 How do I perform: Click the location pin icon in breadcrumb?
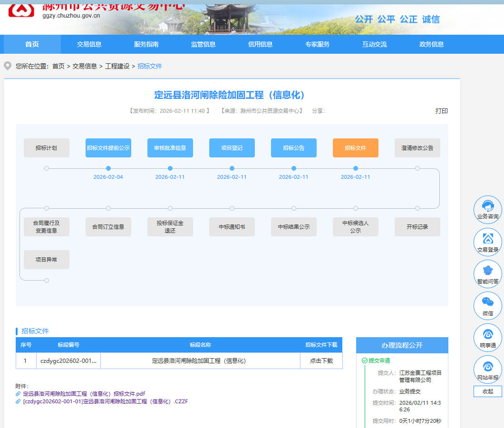pos(8,66)
